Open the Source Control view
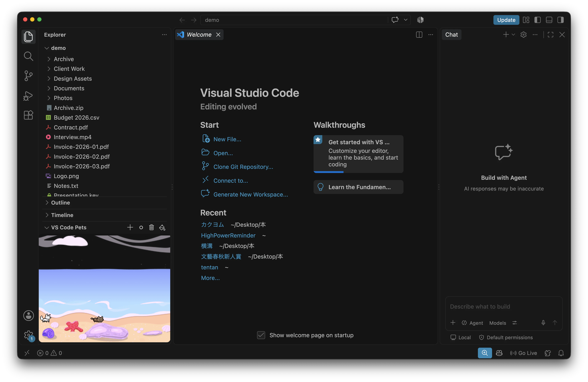The height and width of the screenshot is (382, 588). point(28,76)
